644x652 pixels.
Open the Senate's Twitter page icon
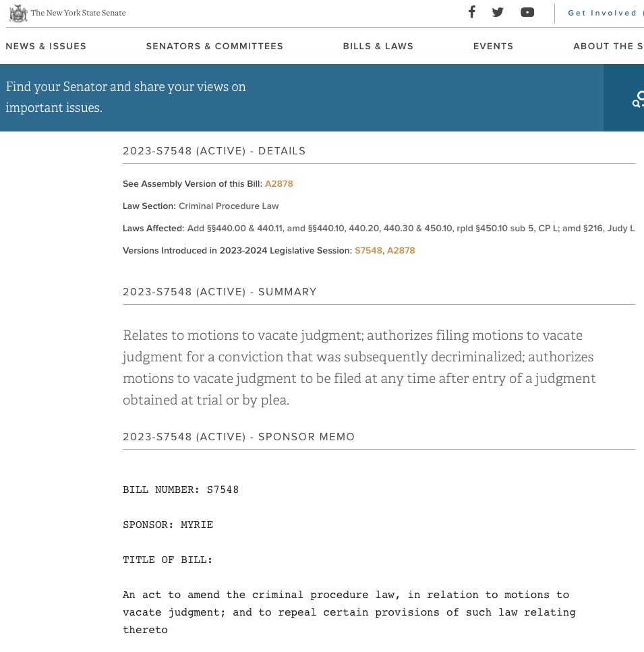498,12
